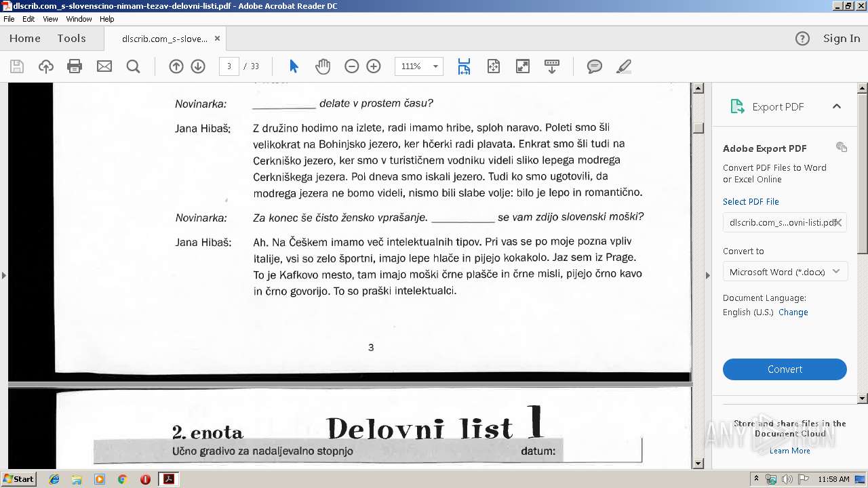
Task: Click the taskbar clock 11:58 AM
Action: coord(833,479)
